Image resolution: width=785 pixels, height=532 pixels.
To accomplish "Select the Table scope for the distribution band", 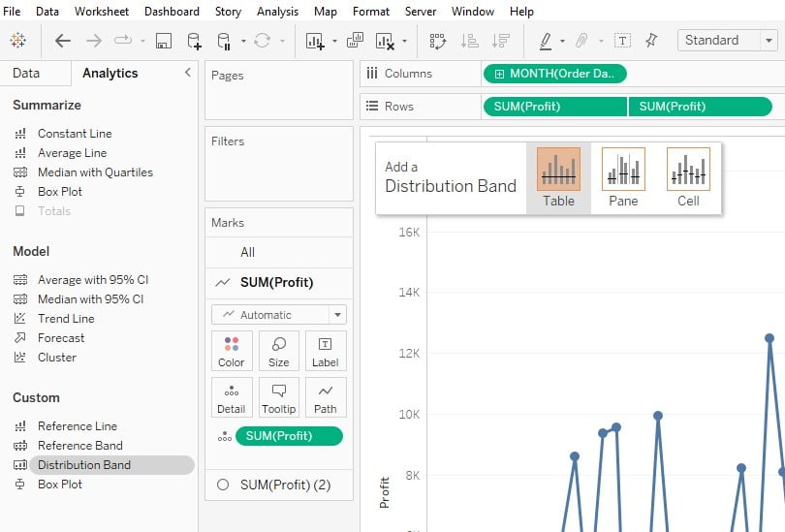I will tap(558, 177).
